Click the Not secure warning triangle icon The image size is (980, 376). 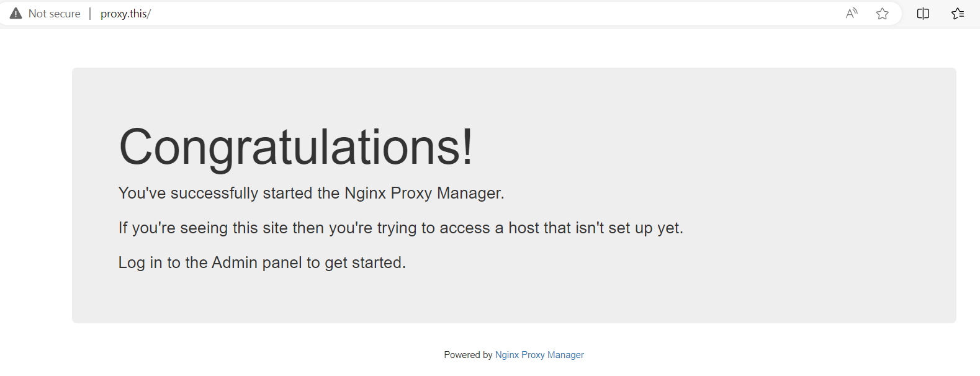click(x=15, y=12)
